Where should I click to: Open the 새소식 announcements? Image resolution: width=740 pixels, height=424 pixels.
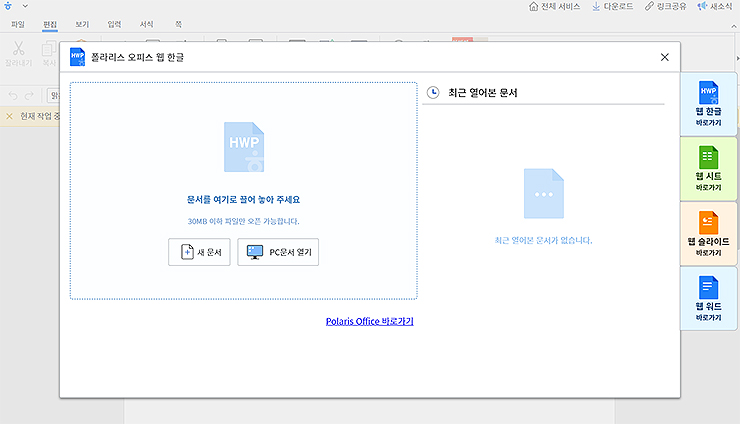(x=715, y=7)
